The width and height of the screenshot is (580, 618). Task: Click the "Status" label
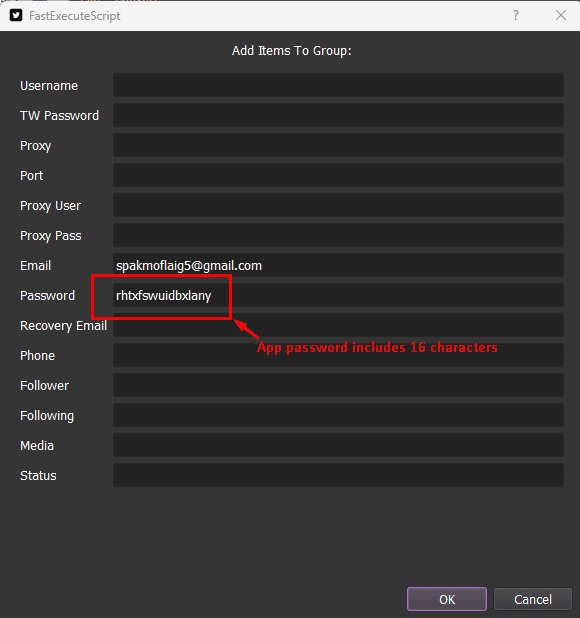tap(38, 476)
